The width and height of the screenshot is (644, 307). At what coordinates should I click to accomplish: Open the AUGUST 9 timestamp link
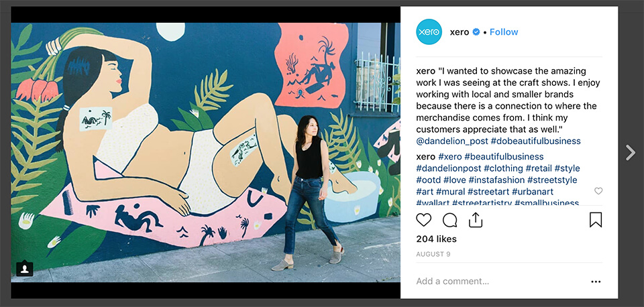[433, 254]
